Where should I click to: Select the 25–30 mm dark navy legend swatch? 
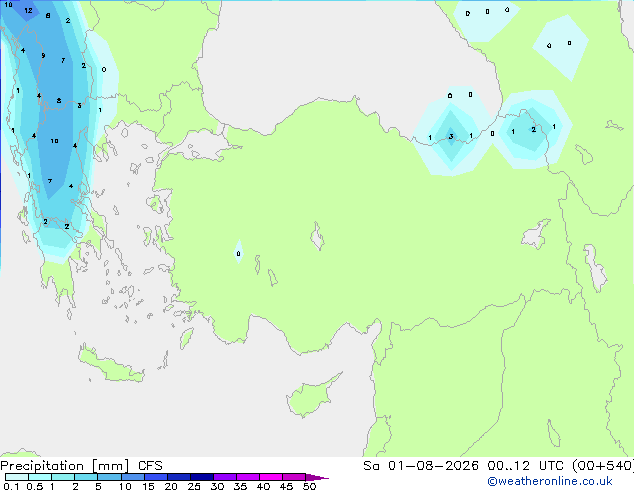click(x=201, y=477)
